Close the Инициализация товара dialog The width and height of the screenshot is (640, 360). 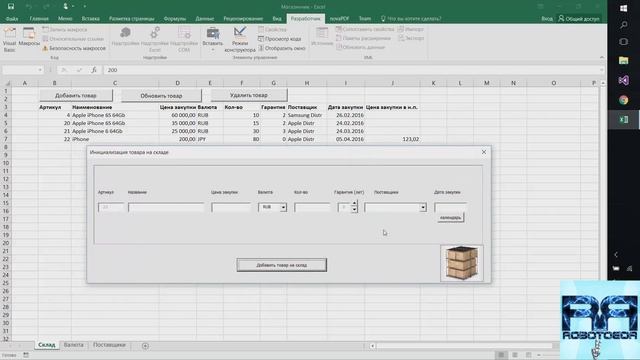(484, 152)
